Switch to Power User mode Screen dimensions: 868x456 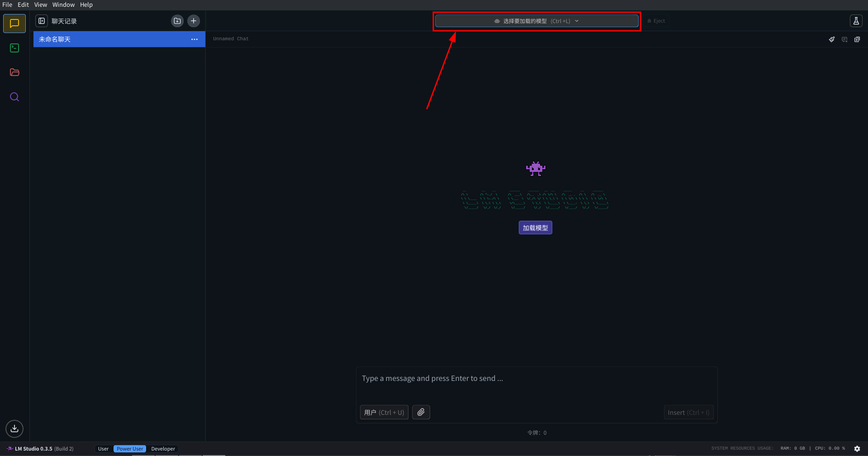tap(130, 449)
